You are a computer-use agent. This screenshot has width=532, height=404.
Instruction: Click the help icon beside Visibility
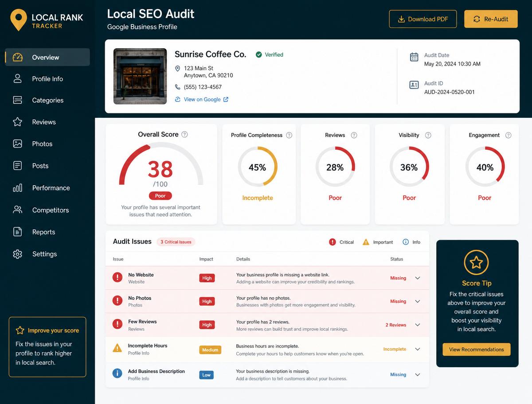click(428, 135)
